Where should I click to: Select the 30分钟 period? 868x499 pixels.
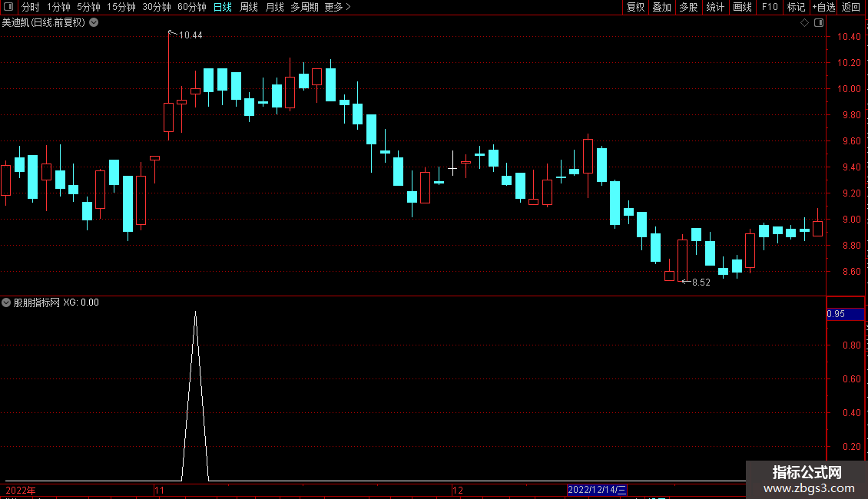tap(157, 7)
